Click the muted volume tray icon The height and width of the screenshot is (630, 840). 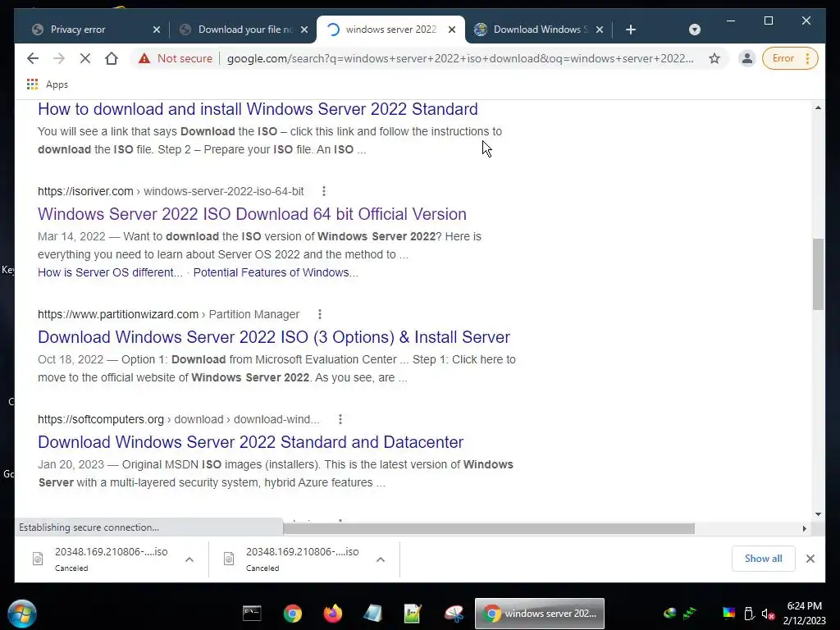pyautogui.click(x=768, y=614)
